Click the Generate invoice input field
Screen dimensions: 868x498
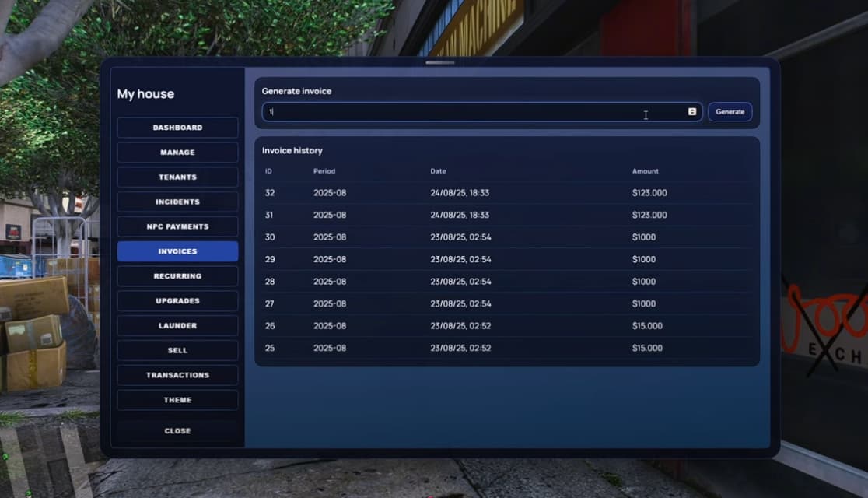pos(474,111)
